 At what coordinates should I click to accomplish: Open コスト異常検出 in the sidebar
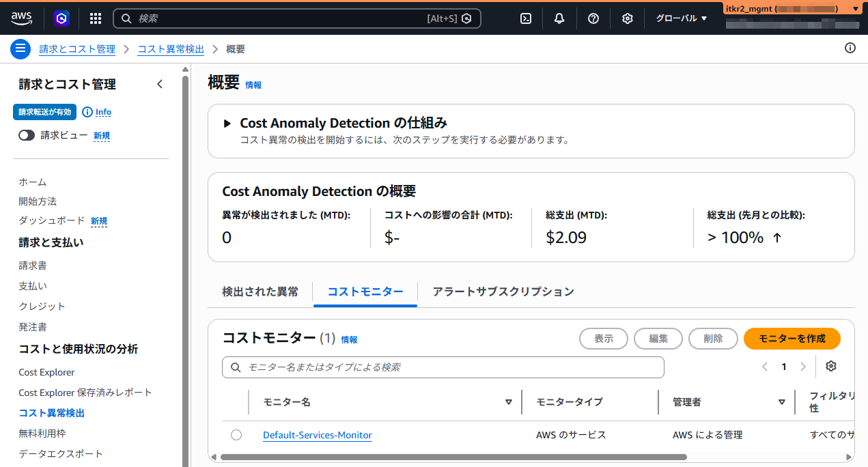(x=52, y=413)
